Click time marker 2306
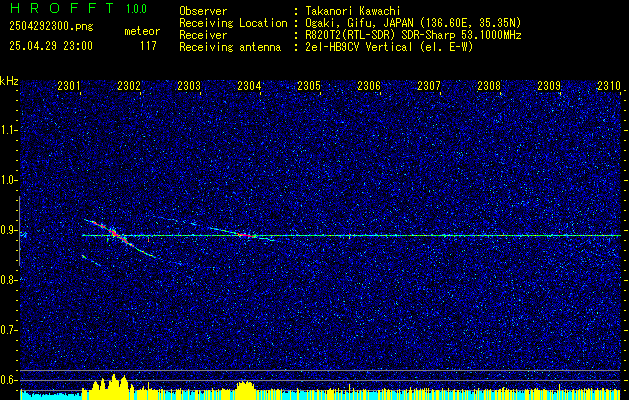The width and height of the screenshot is (629, 400). [369, 86]
